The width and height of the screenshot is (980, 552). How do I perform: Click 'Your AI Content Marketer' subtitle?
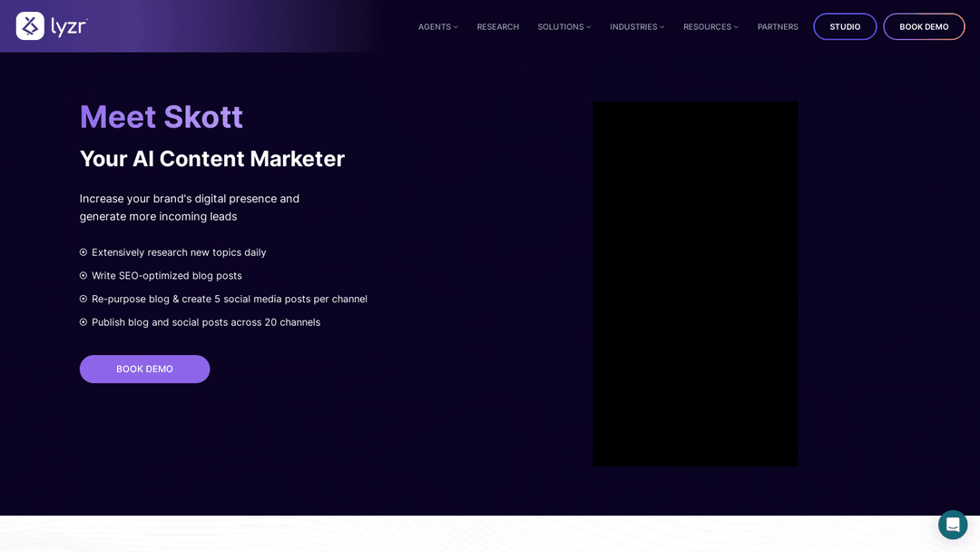211,159
